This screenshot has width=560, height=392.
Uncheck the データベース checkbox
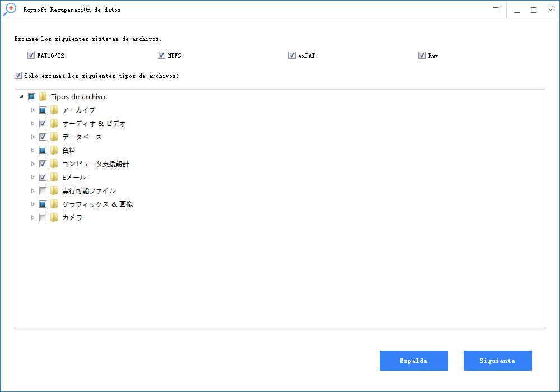[x=43, y=137]
